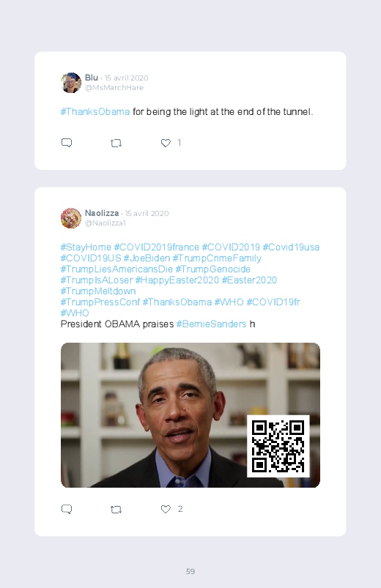Click the @Naolizza1 handle
The width and height of the screenshot is (381, 588).
coord(105,223)
